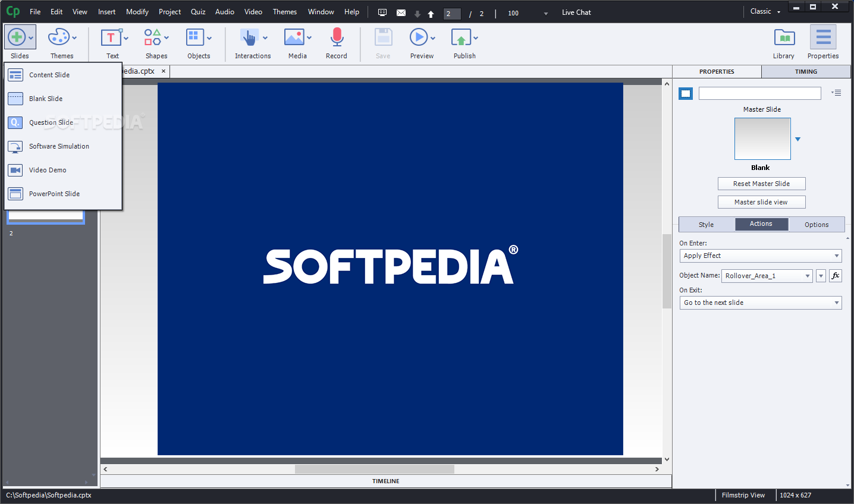This screenshot has width=854, height=504.
Task: Switch to the PROPERTIES tab
Action: [x=717, y=71]
